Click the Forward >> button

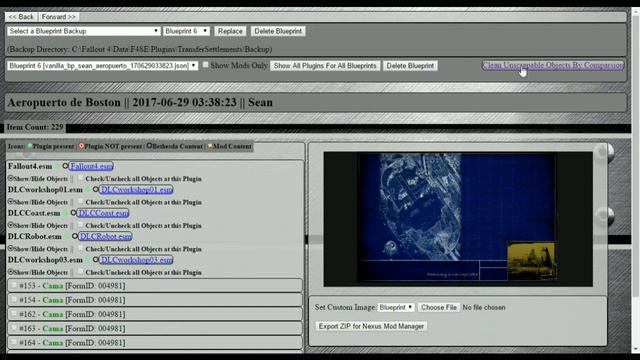[59, 17]
